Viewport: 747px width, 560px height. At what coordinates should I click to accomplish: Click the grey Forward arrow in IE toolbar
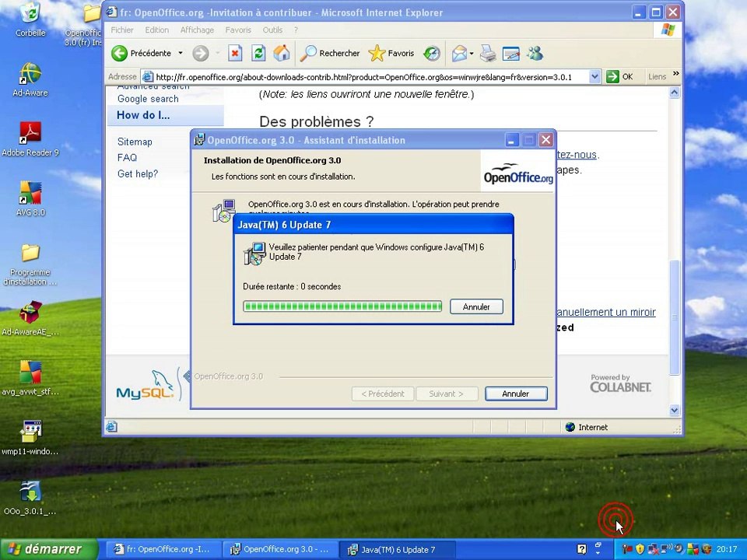click(201, 54)
